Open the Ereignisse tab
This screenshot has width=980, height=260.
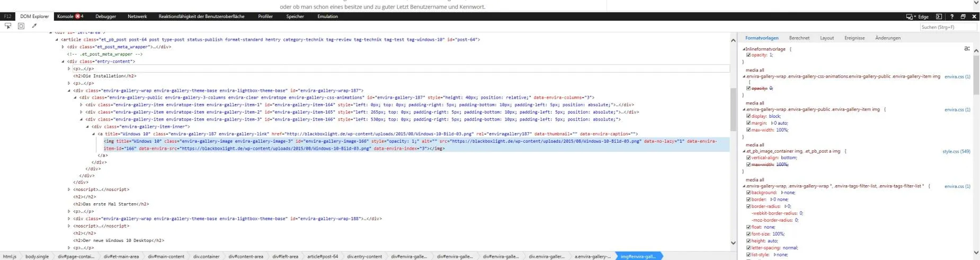coord(854,38)
